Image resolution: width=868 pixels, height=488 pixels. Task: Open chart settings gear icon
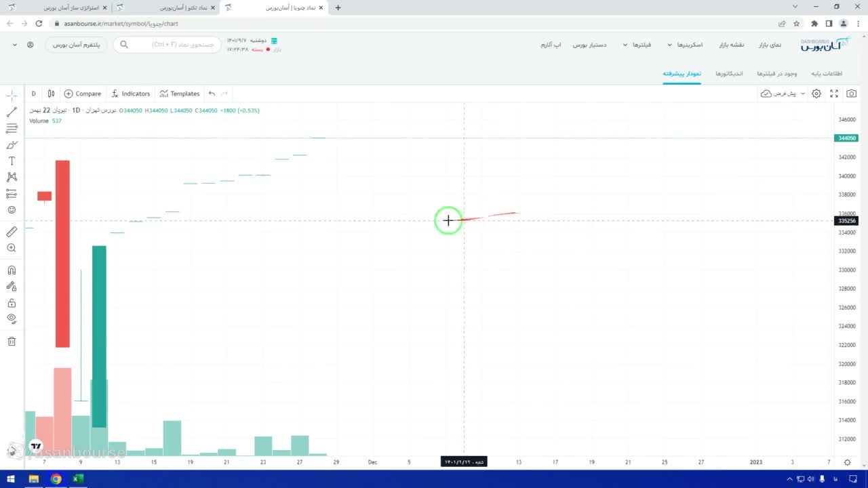[816, 94]
